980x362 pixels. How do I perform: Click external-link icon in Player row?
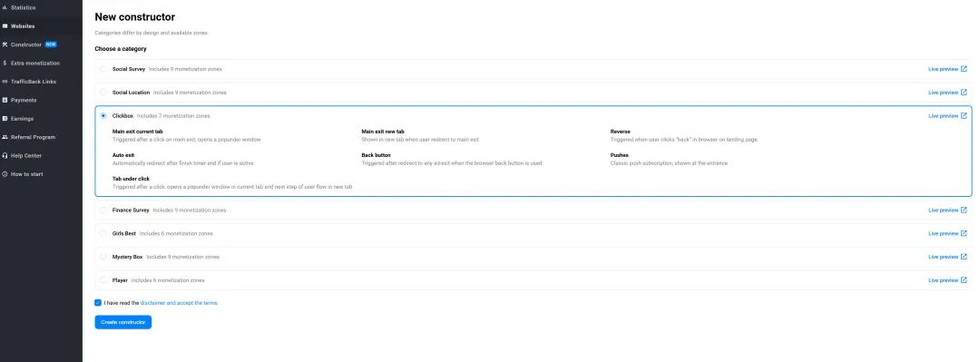point(964,280)
